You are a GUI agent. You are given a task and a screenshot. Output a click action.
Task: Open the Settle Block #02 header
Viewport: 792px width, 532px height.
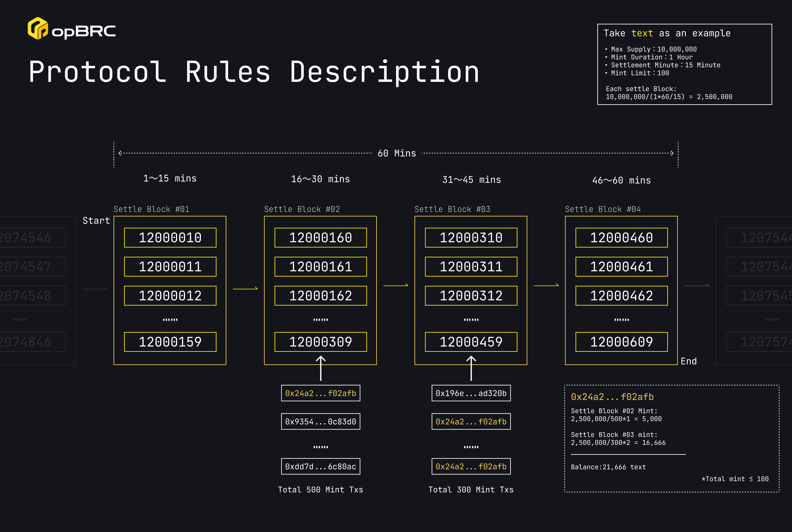302,209
